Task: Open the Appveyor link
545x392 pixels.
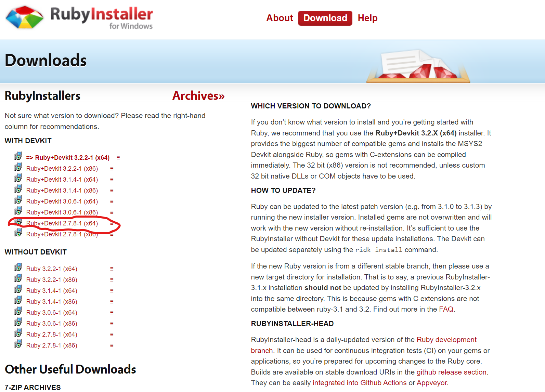Action: (432, 383)
